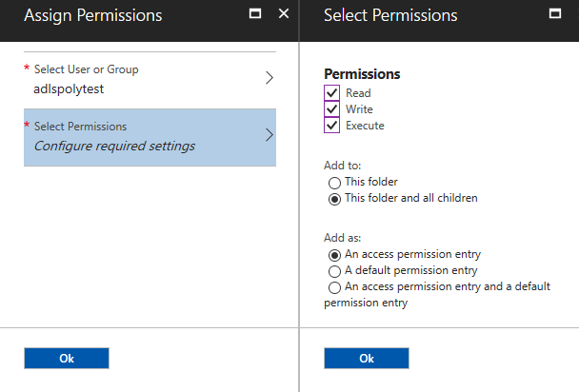
Task: Expand Select Permissions row chevron
Action: (x=270, y=135)
